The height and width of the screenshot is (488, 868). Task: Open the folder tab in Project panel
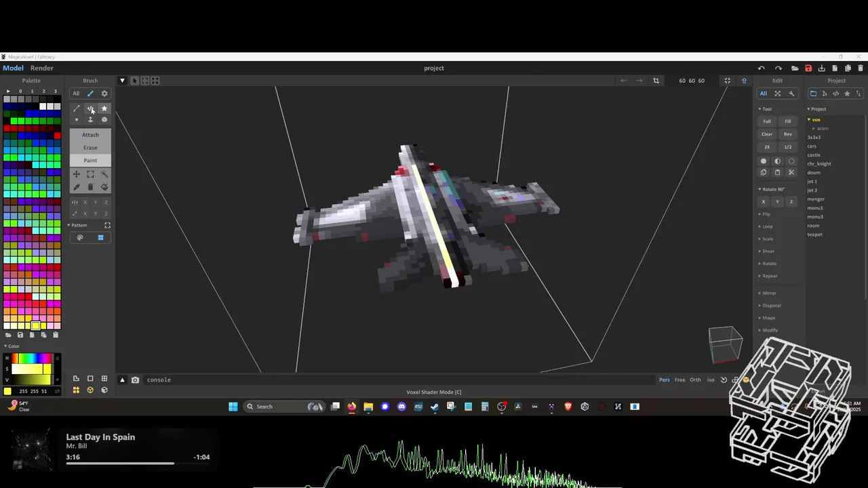tap(813, 94)
